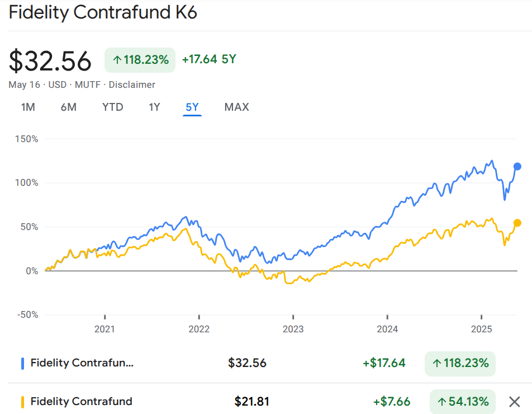The width and height of the screenshot is (532, 414).
Task: Click the 150% y-axis label
Action: pyautogui.click(x=26, y=139)
